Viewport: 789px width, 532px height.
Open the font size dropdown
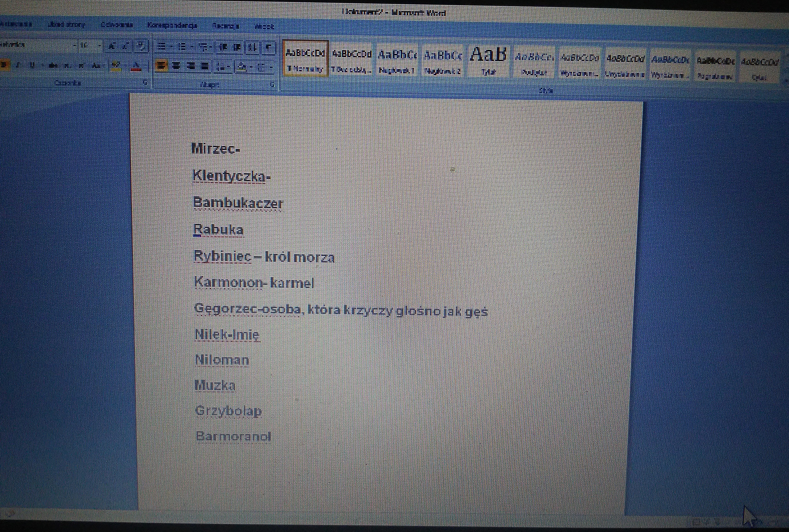click(x=99, y=45)
